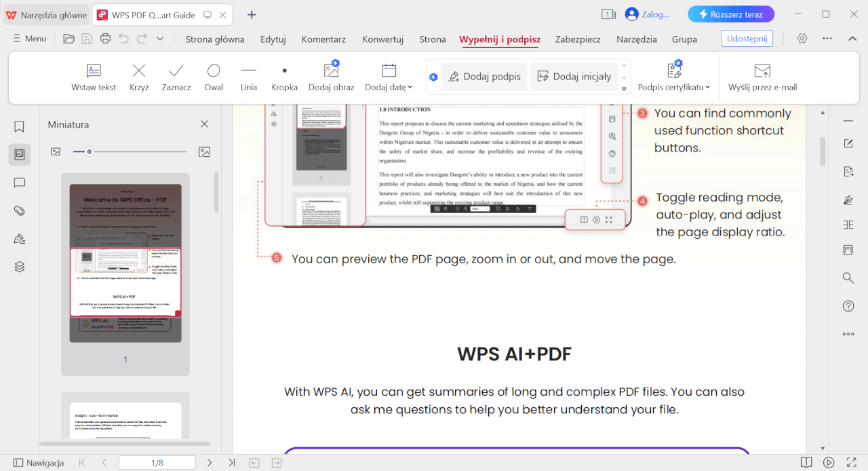Jump to last page arrow

[x=232, y=463]
